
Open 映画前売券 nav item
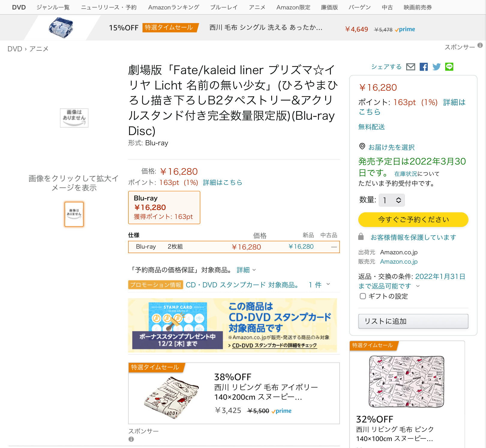click(x=418, y=7)
